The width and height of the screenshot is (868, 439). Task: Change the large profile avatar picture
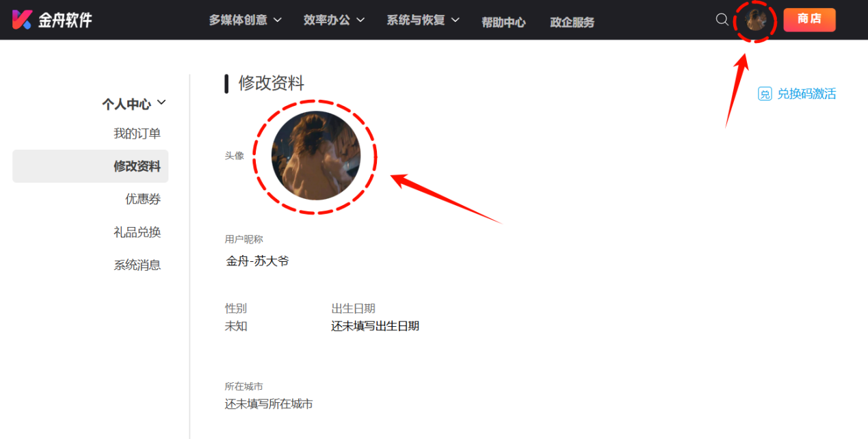(x=316, y=155)
